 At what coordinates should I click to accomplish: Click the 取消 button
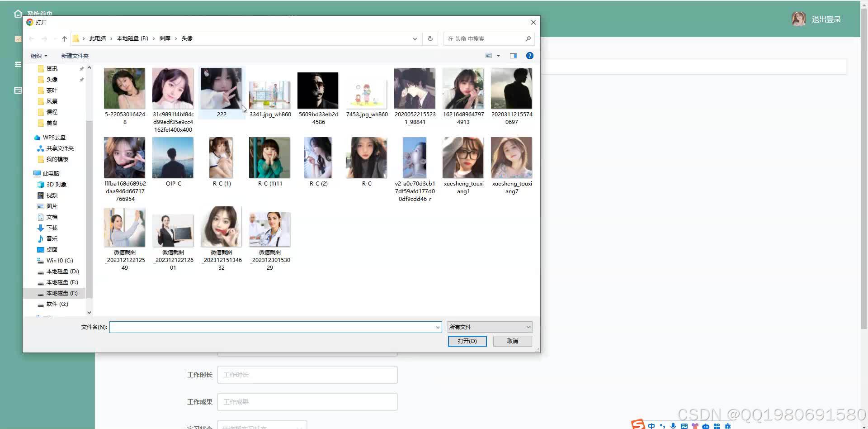coord(513,341)
